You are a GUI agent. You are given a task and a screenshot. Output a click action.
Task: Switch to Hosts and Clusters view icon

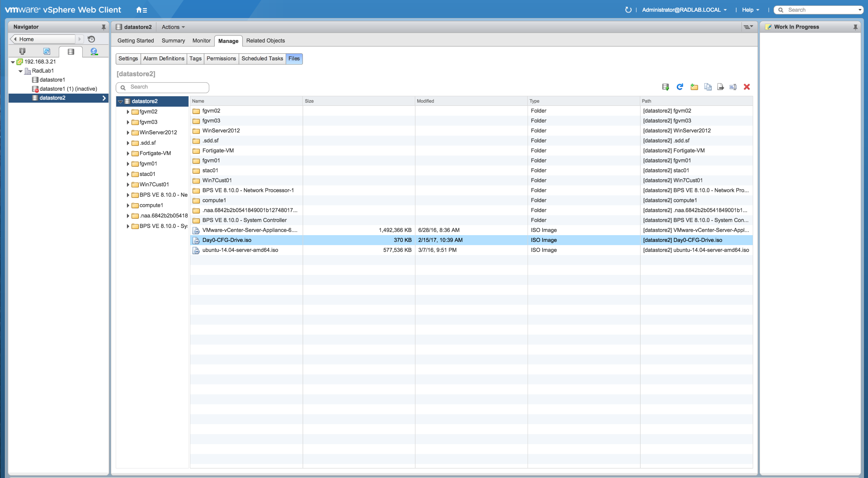(22, 52)
